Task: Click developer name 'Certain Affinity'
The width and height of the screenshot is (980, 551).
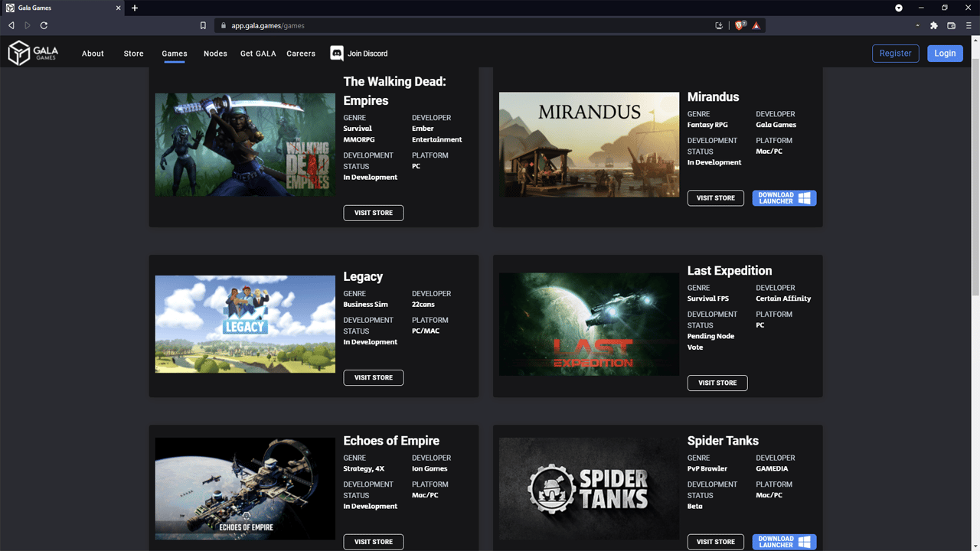Action: (x=783, y=298)
